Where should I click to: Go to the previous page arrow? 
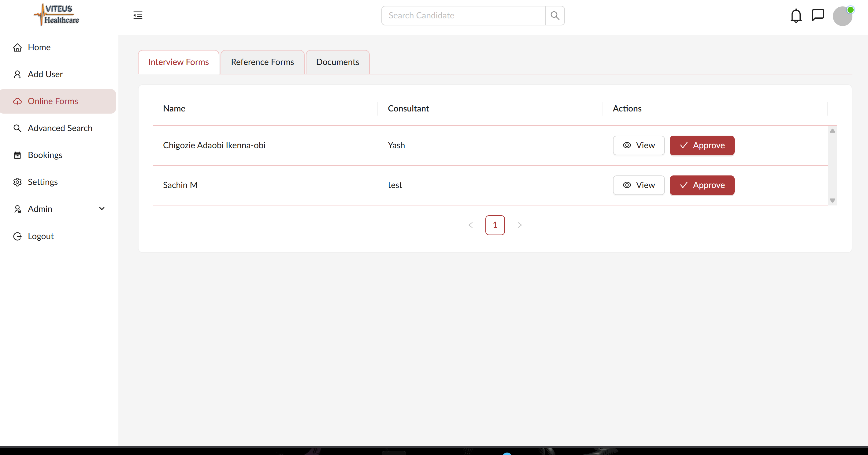tap(471, 225)
